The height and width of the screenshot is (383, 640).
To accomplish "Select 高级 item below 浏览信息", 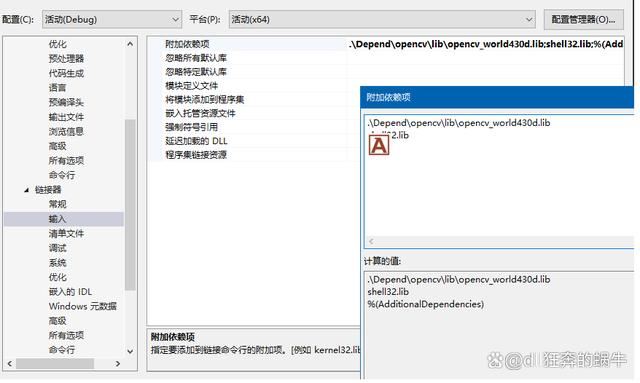I will coord(57,146).
